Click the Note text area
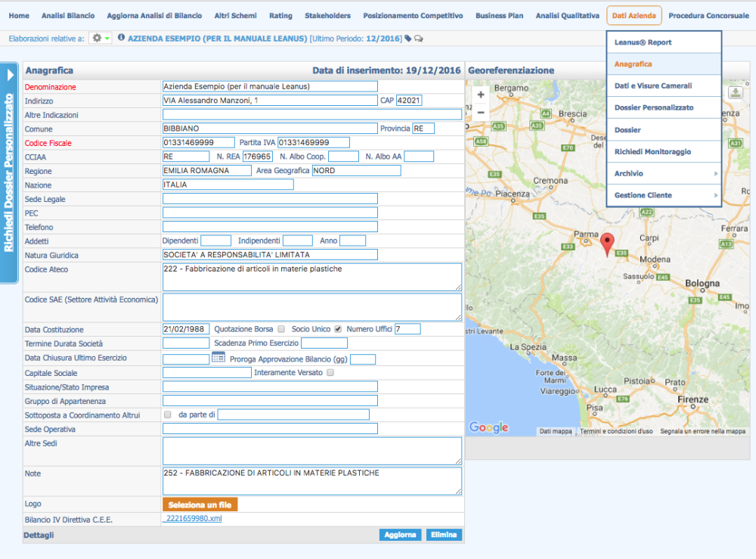 coord(312,480)
